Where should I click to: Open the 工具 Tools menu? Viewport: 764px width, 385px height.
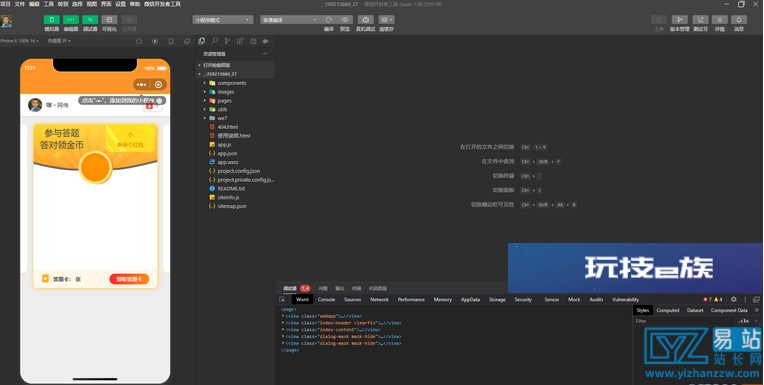[49, 4]
